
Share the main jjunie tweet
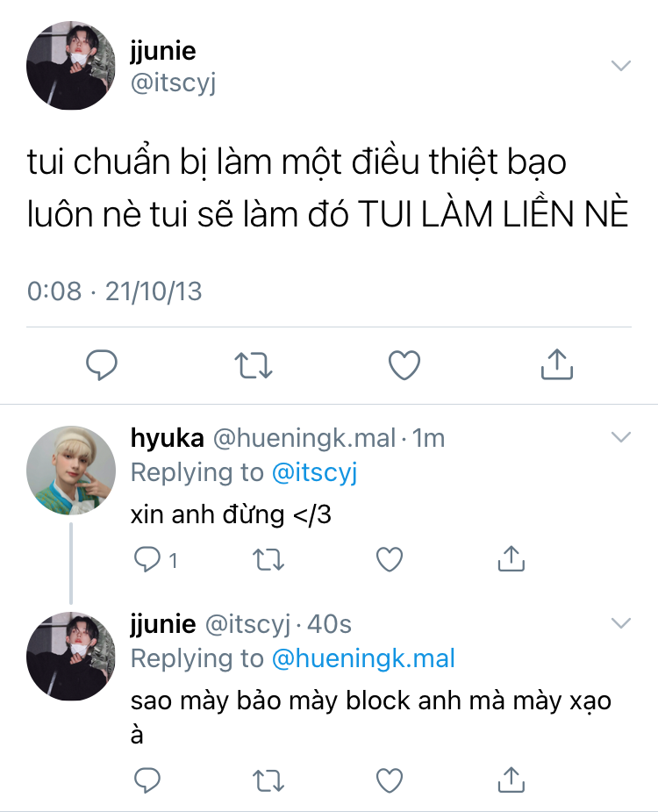pyautogui.click(x=557, y=364)
